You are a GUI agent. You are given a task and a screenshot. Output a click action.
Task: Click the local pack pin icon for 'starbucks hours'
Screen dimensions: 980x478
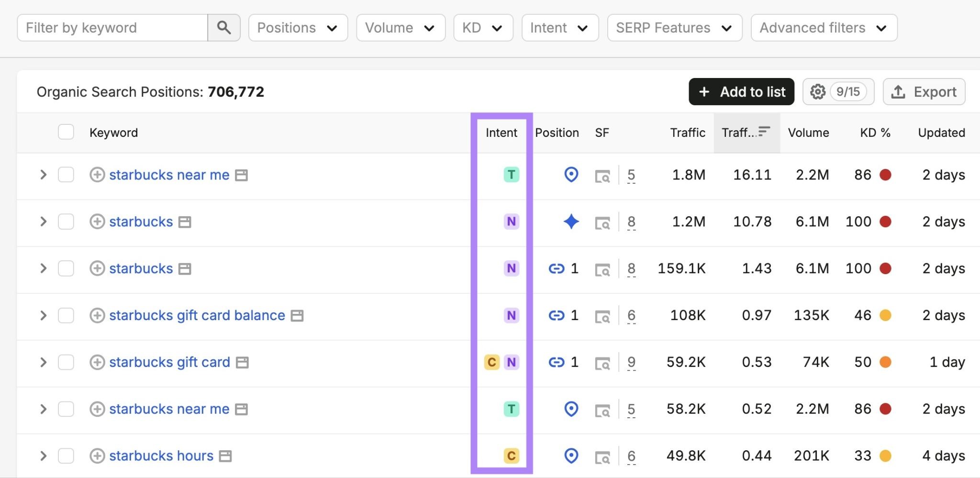[571, 456]
